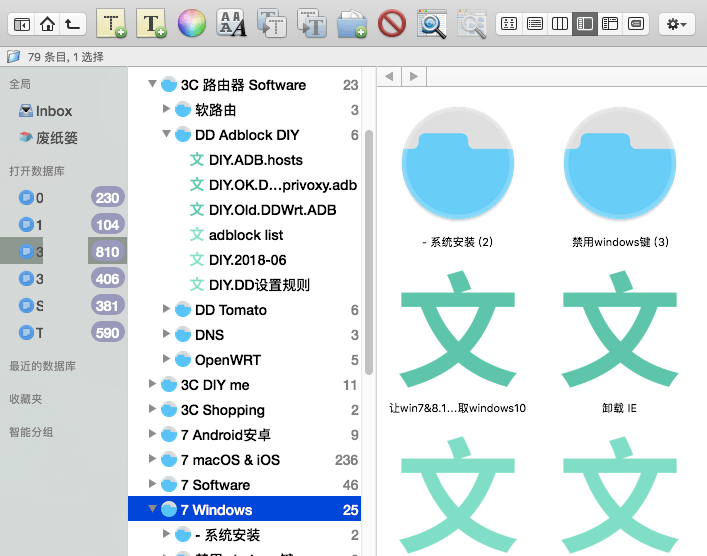Select DIY.DD设置规则 document

click(250, 285)
